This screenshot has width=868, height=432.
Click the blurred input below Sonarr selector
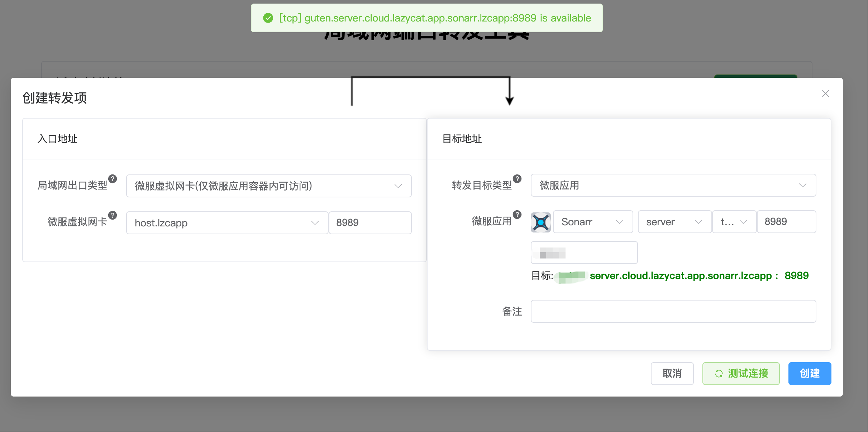click(584, 253)
